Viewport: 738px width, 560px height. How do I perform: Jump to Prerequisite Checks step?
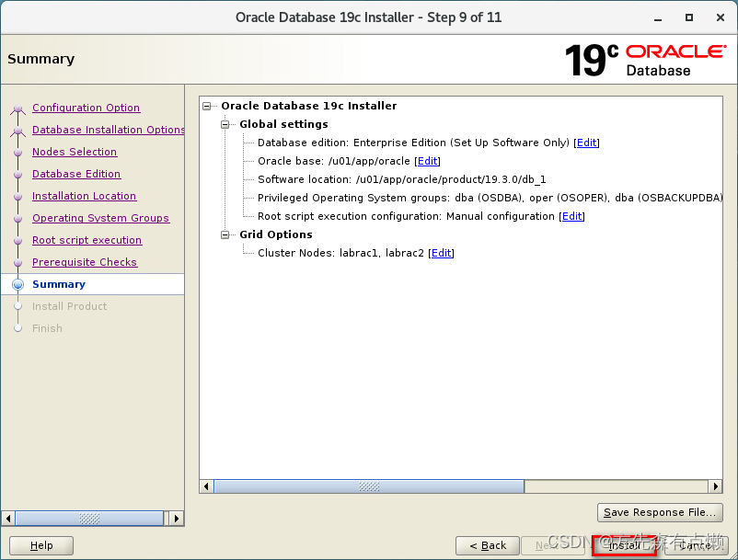point(85,262)
